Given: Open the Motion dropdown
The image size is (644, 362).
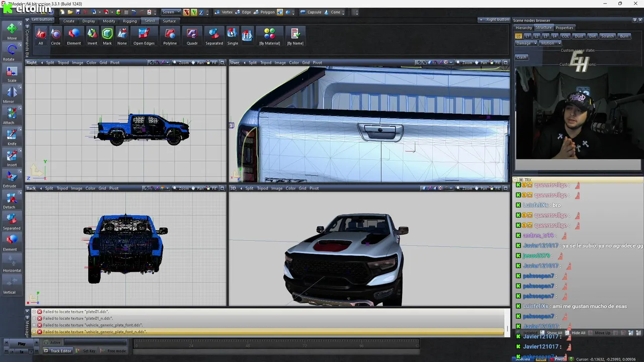Looking at the screenshot, I should click(550, 43).
